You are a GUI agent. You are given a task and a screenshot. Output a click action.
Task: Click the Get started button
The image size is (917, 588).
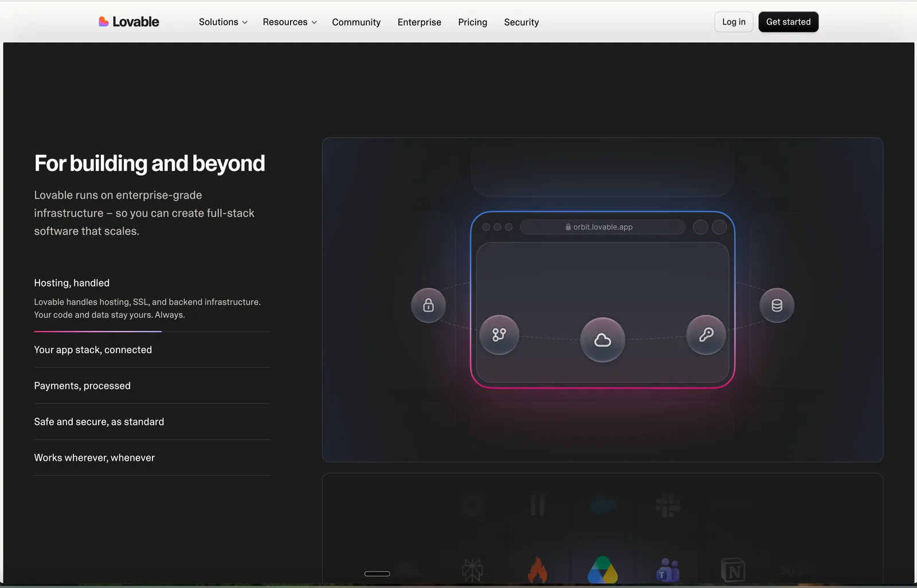coord(788,22)
